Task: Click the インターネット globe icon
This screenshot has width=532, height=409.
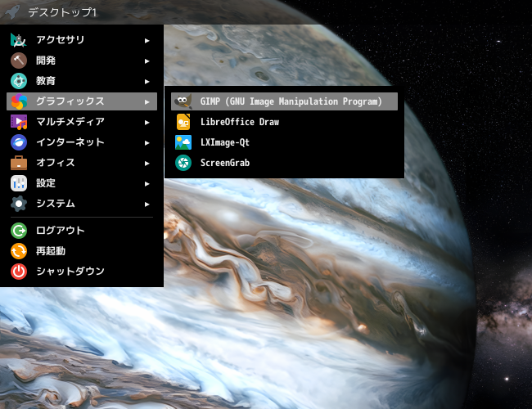Action: [19, 142]
